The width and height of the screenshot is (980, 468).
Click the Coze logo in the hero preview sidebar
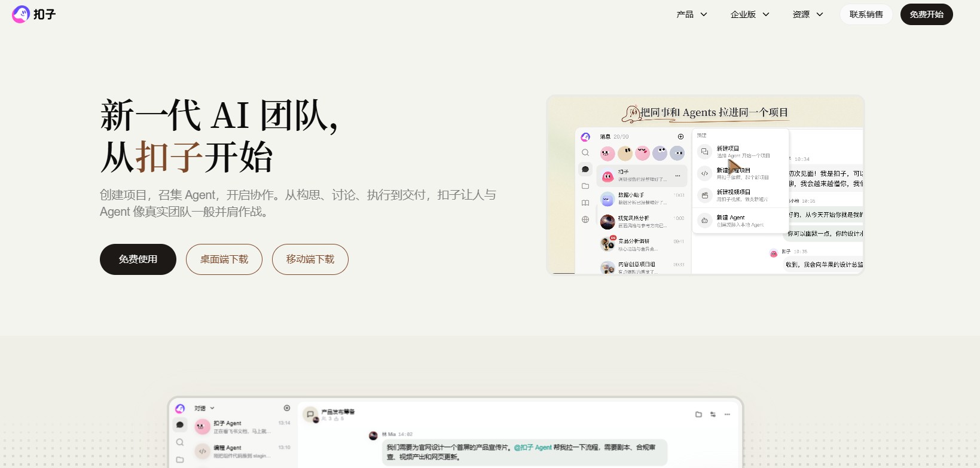(x=585, y=137)
